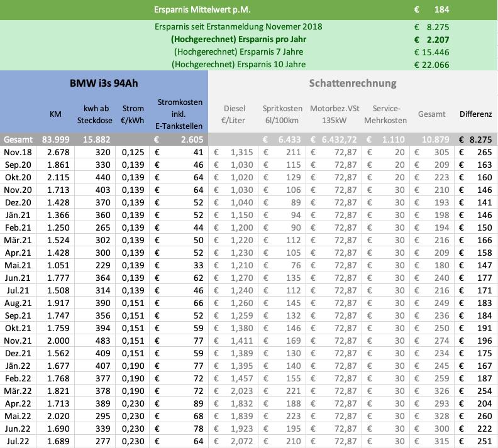Click shadow total 245 in Jän.22 row
498x448 pixels.
point(442,366)
